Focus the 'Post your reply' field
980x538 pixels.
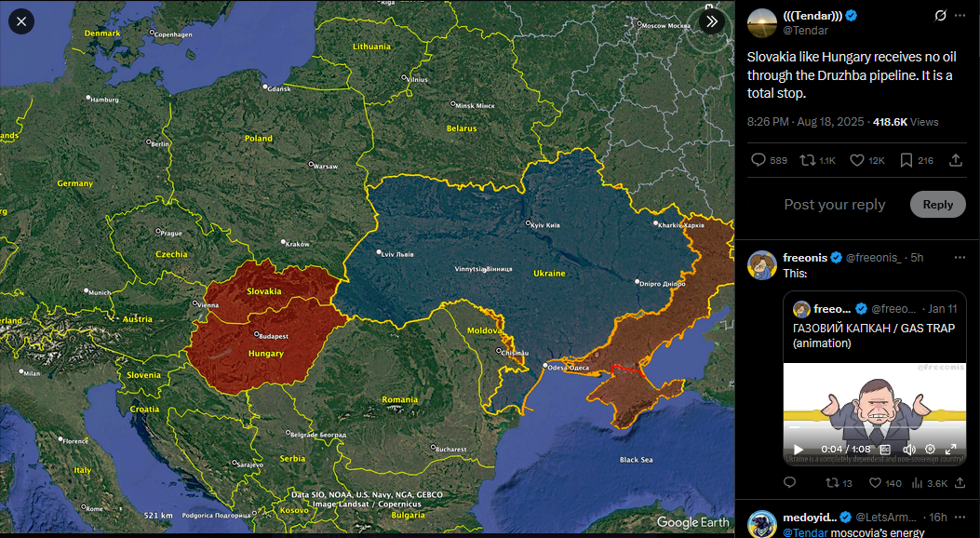click(x=835, y=205)
